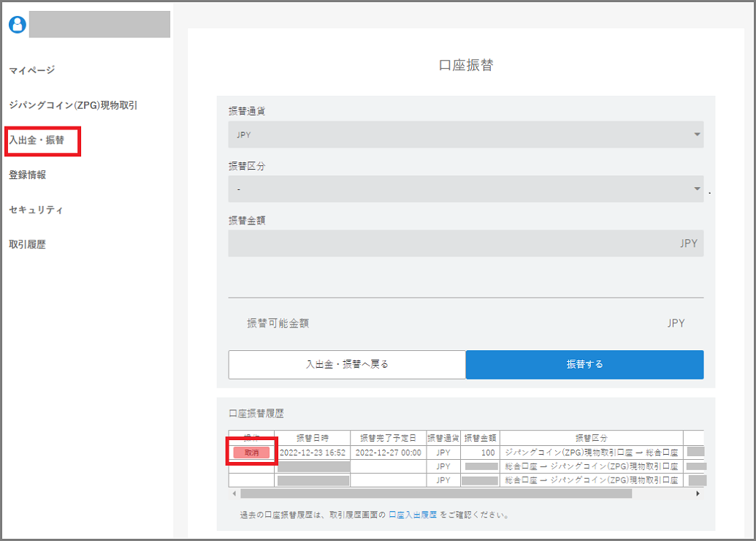Click ジパングコイン(ZPG)現物取引口座 → 総合口座 cell

[591, 453]
